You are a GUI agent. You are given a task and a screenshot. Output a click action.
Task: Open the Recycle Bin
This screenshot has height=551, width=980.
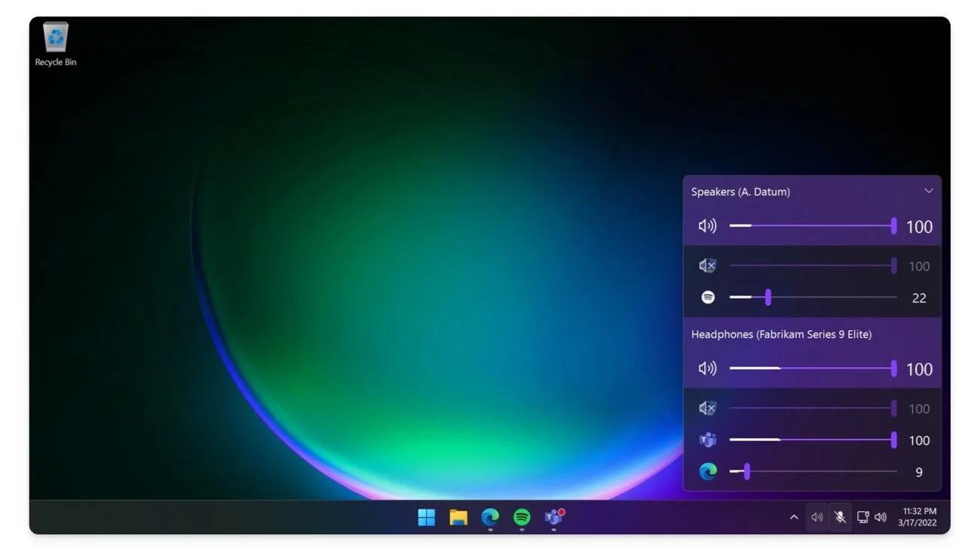[54, 38]
